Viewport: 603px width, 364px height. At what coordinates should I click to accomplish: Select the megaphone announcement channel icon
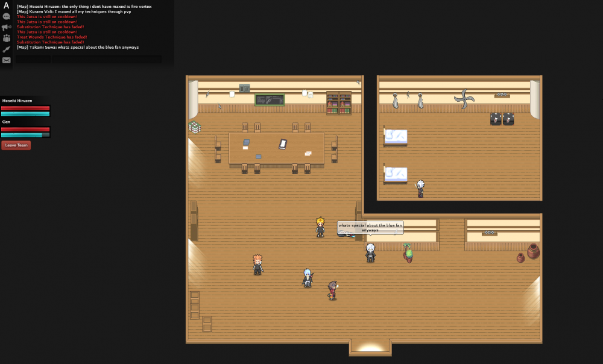pos(6,27)
